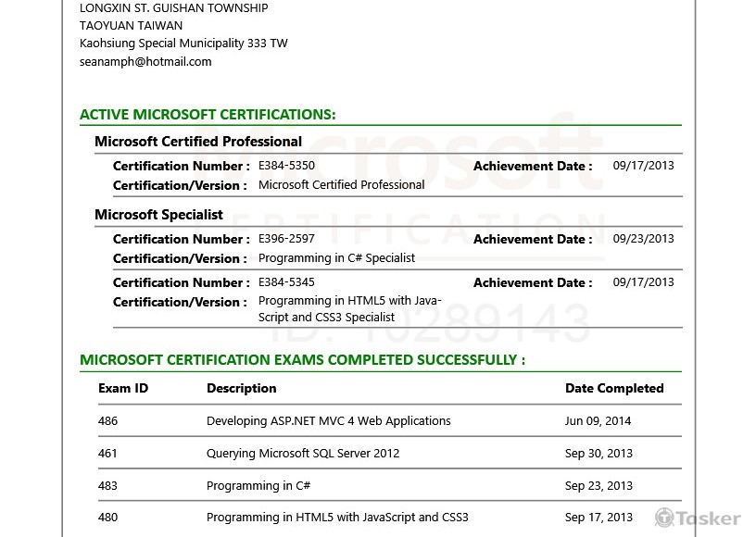The width and height of the screenshot is (756, 537).
Task: Select certification number E384-5350
Action: pos(286,166)
